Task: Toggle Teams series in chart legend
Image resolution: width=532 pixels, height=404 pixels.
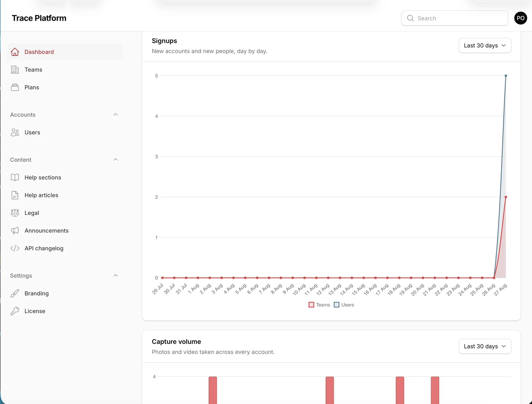Action: click(x=319, y=305)
